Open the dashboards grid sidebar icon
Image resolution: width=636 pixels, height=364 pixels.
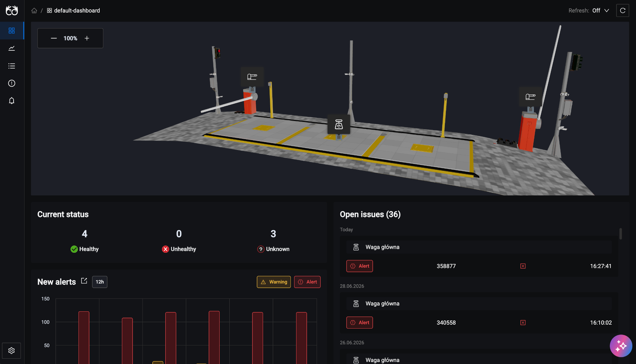pyautogui.click(x=12, y=30)
